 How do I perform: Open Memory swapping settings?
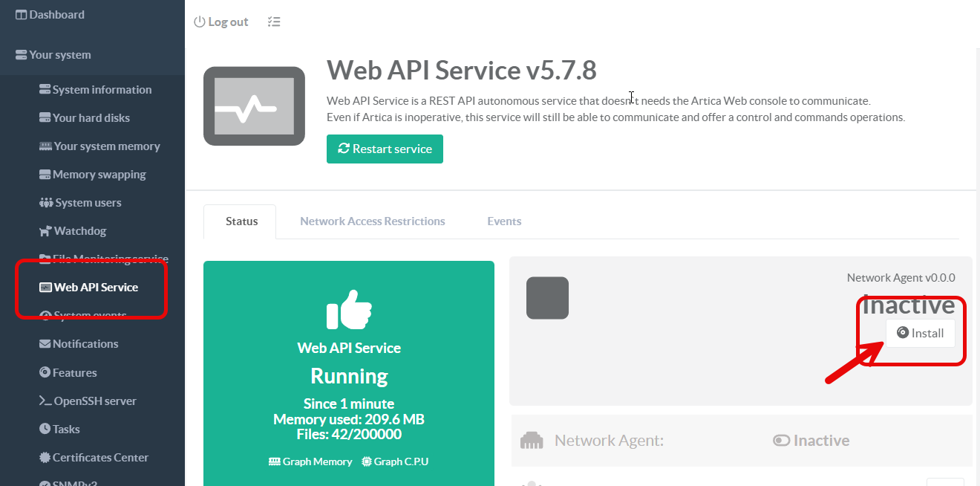click(x=99, y=175)
